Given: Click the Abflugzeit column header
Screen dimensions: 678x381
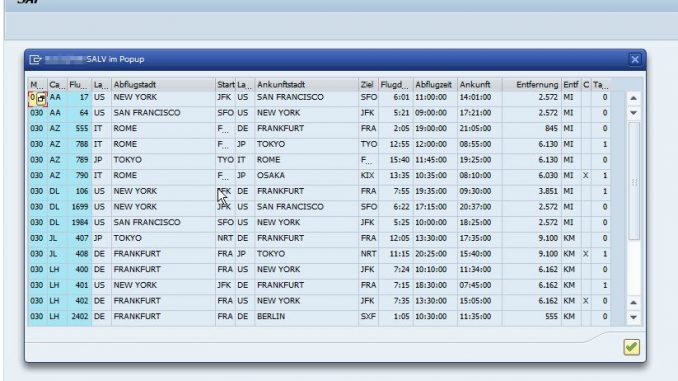Looking at the screenshot, I should click(435, 85).
